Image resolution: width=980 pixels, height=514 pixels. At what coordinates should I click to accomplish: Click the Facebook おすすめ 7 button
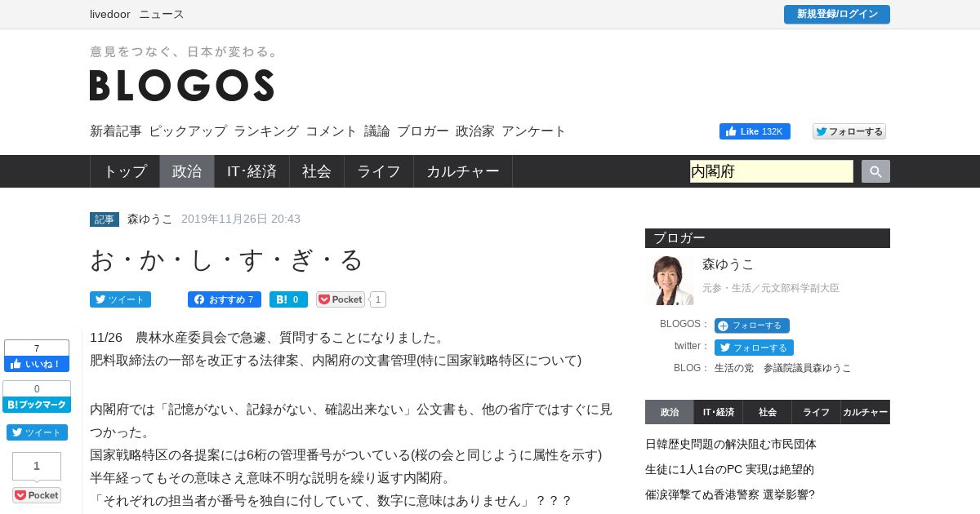point(225,299)
